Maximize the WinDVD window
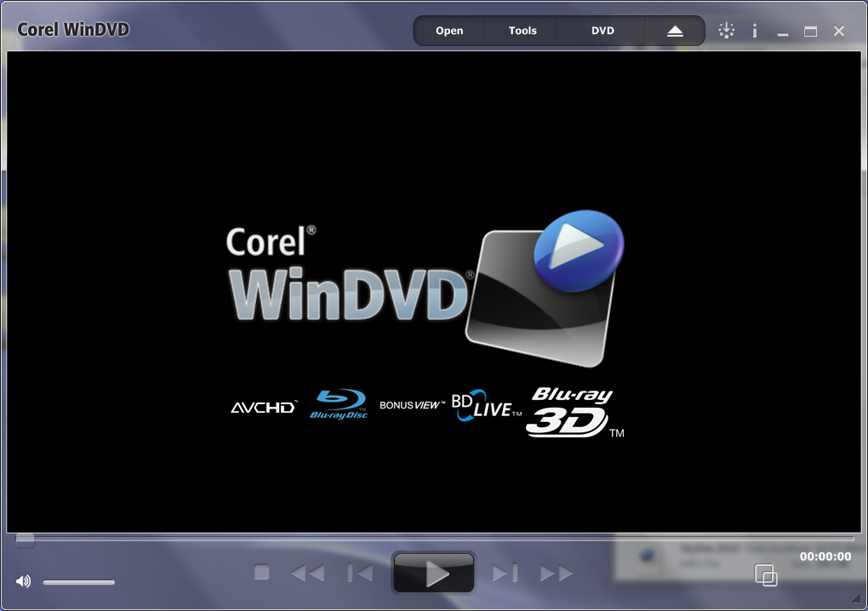This screenshot has height=611, width=868. tap(810, 31)
